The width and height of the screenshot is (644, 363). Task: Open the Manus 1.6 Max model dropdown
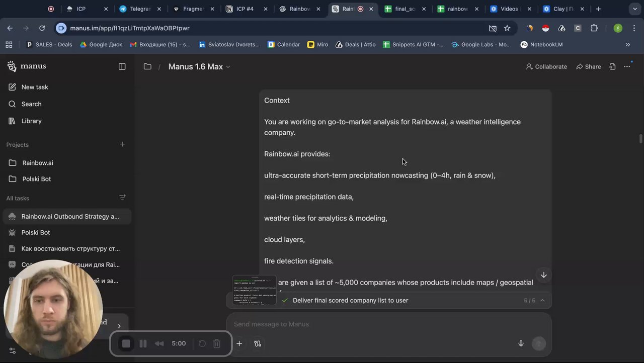click(x=199, y=66)
